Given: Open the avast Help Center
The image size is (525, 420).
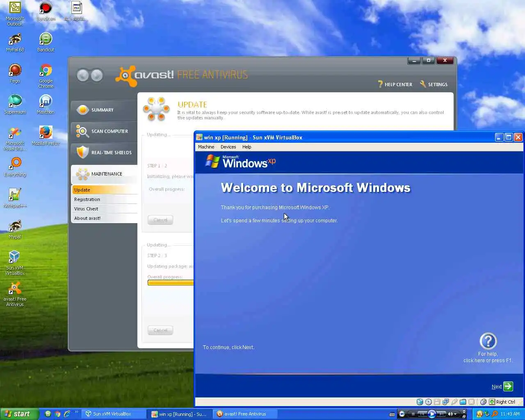Looking at the screenshot, I should pos(395,84).
